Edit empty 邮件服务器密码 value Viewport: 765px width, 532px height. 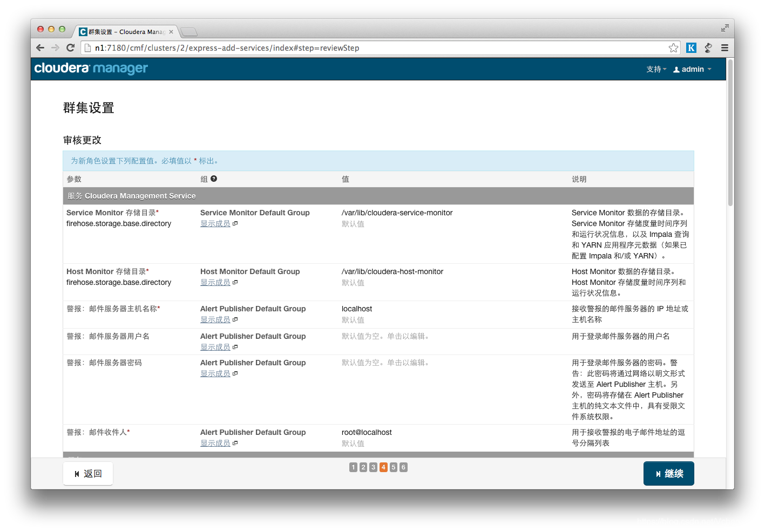[387, 363]
